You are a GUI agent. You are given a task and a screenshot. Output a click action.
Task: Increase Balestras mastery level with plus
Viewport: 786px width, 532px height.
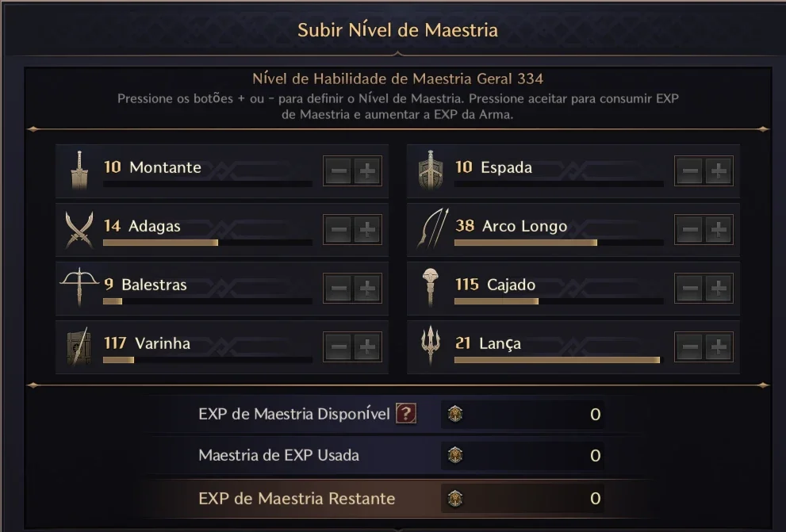367,289
